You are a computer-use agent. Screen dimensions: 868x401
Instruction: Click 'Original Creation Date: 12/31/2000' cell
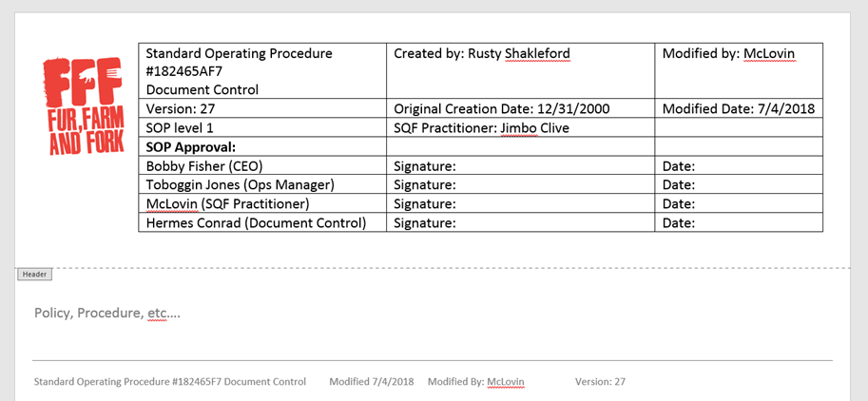[x=520, y=108]
